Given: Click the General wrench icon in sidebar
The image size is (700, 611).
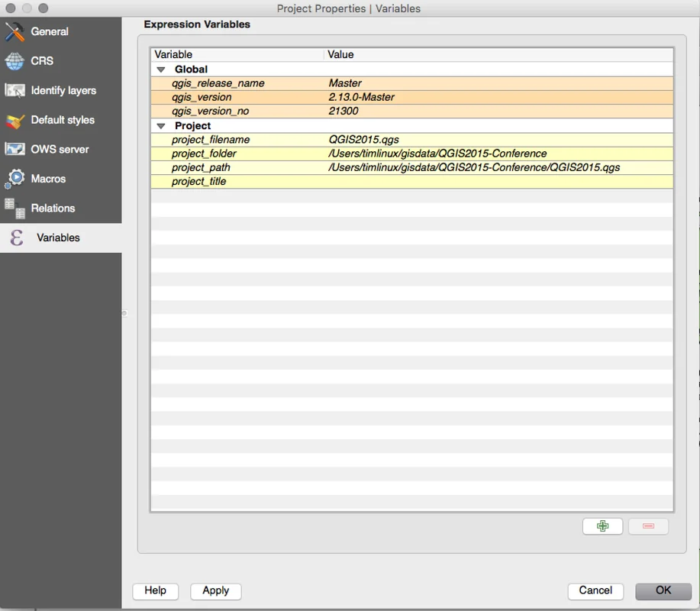Looking at the screenshot, I should (15, 32).
